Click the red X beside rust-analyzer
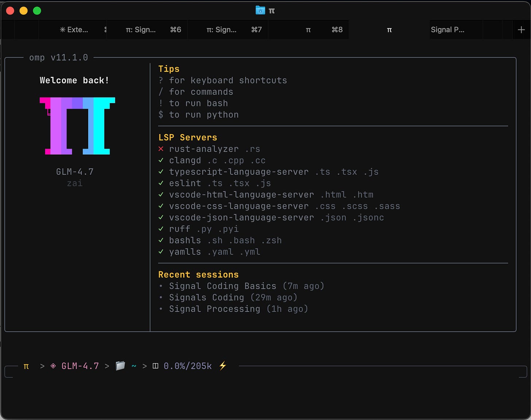The height and width of the screenshot is (420, 531). pyautogui.click(x=161, y=149)
